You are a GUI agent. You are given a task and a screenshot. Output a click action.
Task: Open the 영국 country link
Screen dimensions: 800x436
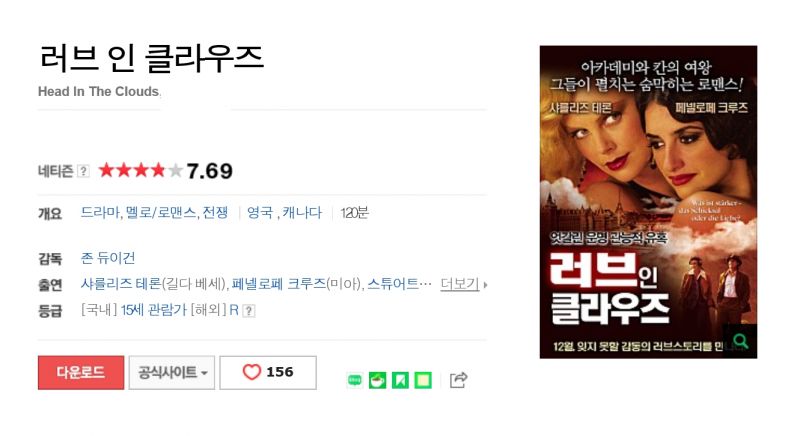260,212
